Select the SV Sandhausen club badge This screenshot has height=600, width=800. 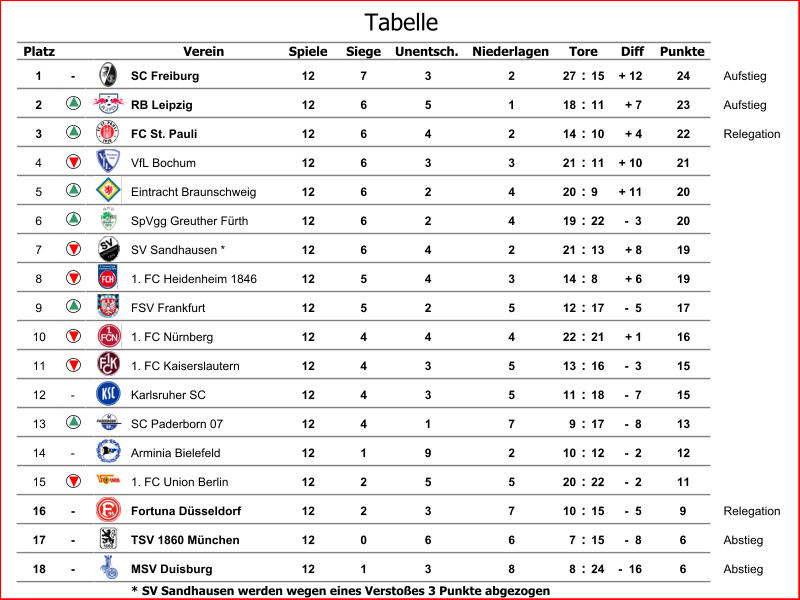pyautogui.click(x=108, y=249)
